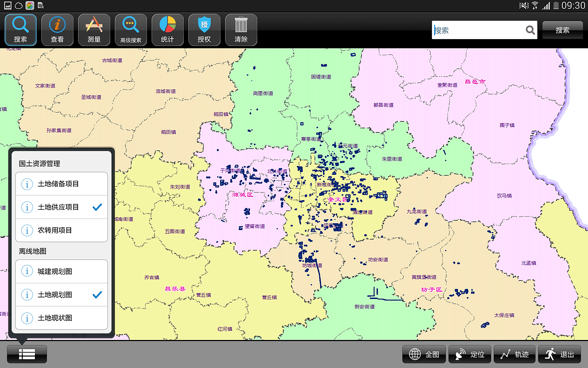Show info for 土地现状图 layer
Viewport: 588px width, 368px height.
[27, 318]
